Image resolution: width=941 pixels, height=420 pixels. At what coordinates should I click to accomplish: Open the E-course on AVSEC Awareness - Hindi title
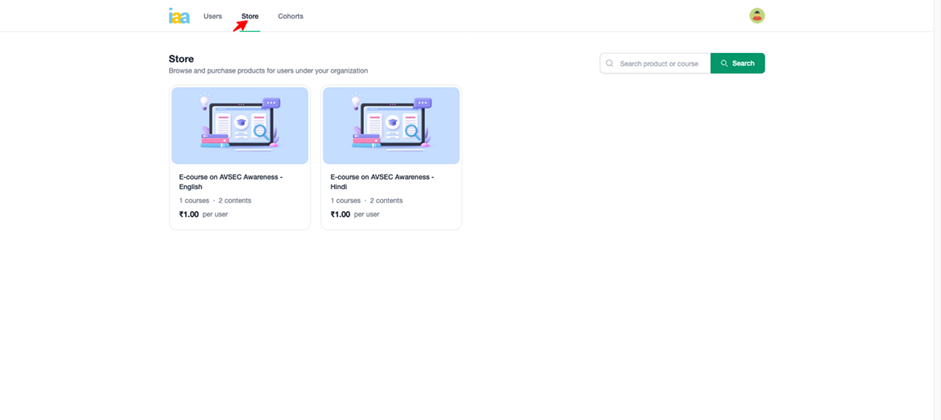[382, 181]
